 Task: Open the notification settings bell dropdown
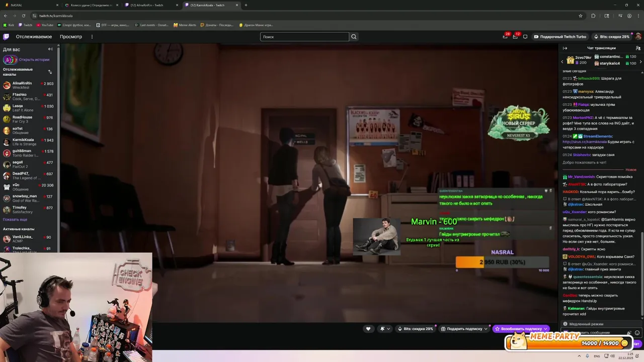(385, 329)
